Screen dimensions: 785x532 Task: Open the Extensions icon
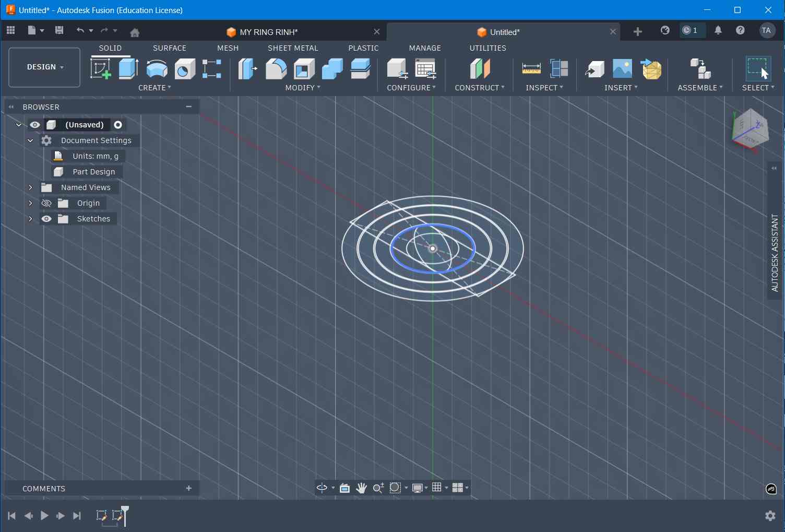(x=665, y=30)
